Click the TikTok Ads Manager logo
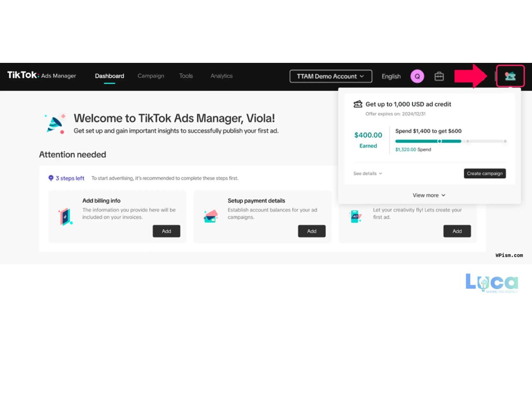The height and width of the screenshot is (400, 532). (x=41, y=76)
